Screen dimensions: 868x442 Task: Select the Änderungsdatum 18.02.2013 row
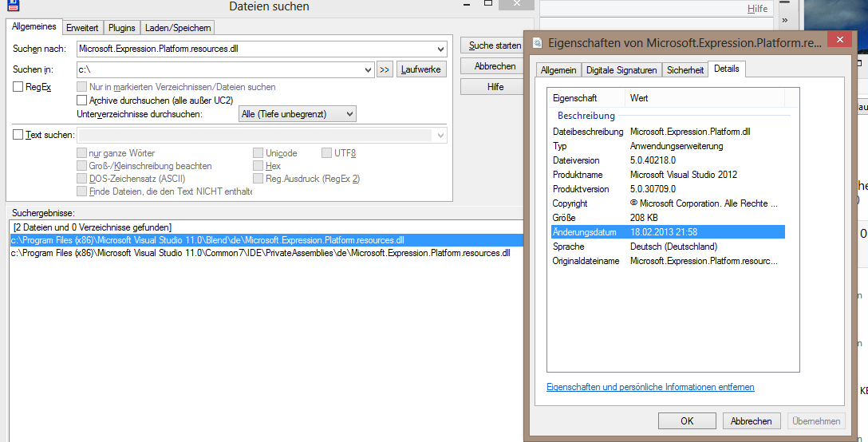click(x=669, y=232)
